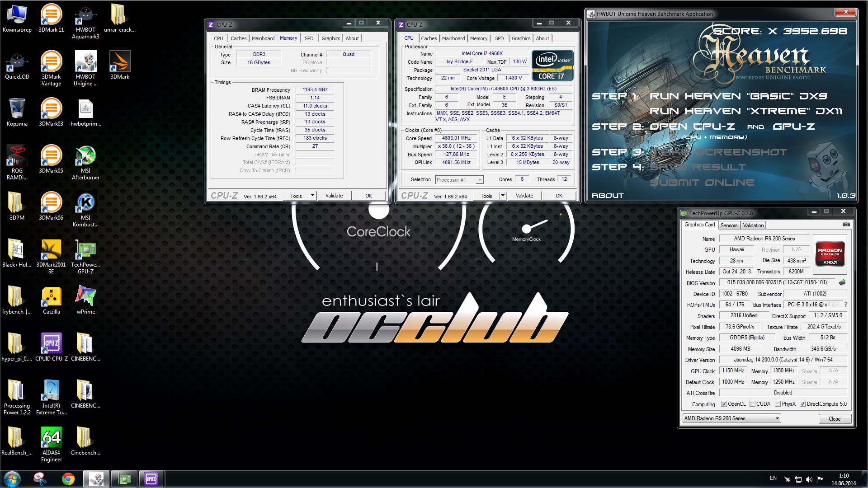Open the Validation tab in GPU-Z
Screen dimensions: 868x488
[x=753, y=225]
